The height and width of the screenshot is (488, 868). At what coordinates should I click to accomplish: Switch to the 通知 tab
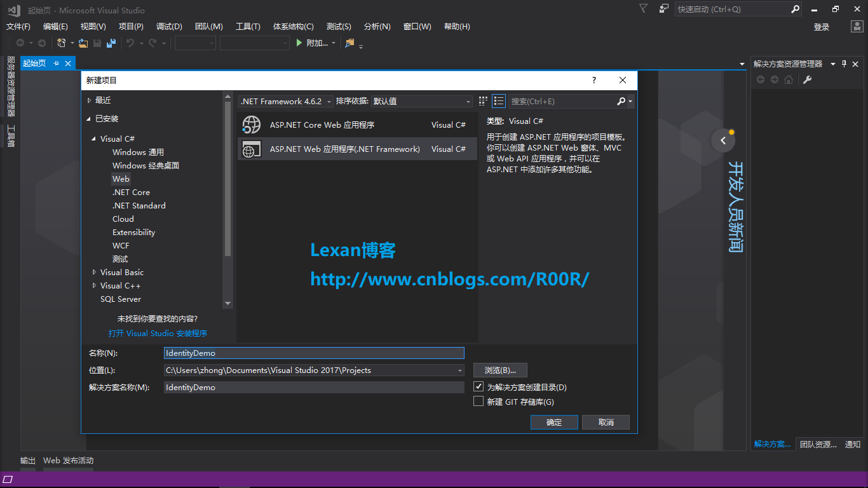pyautogui.click(x=853, y=444)
